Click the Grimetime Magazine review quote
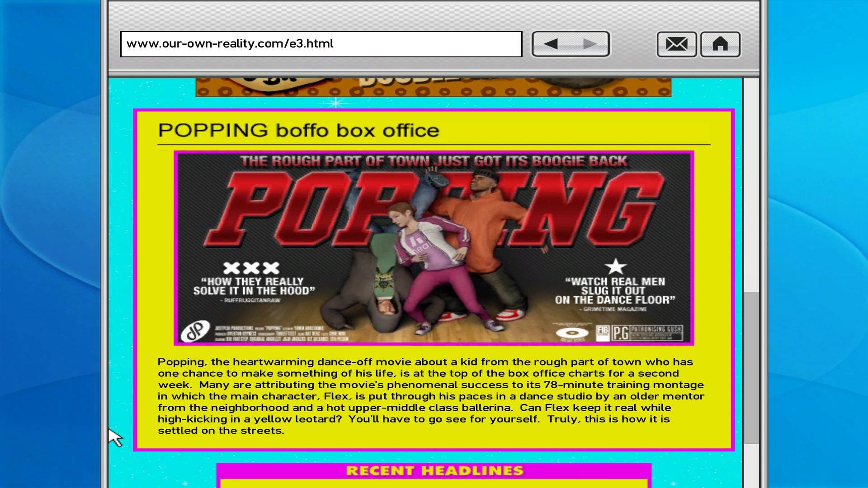The height and width of the screenshot is (488, 868). point(615,291)
